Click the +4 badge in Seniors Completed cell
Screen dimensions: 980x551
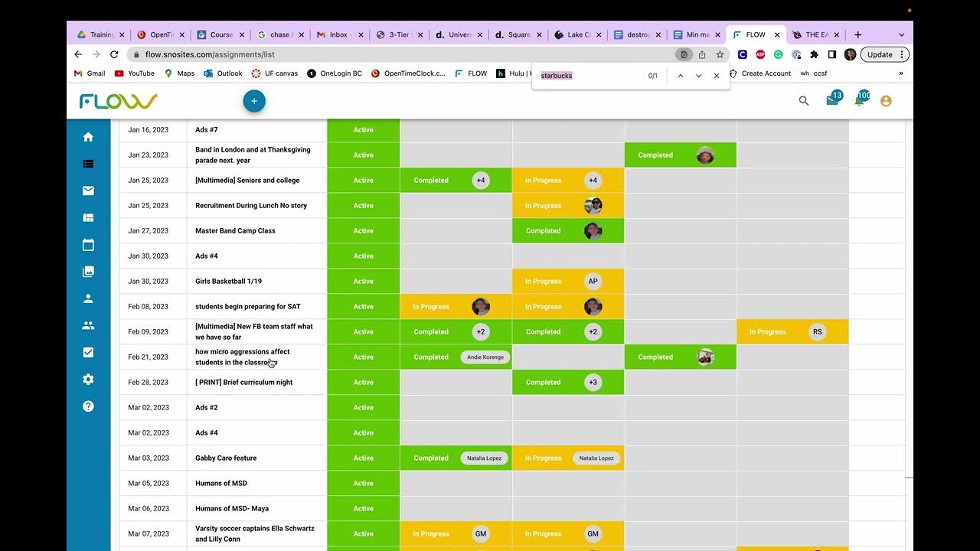pos(481,181)
